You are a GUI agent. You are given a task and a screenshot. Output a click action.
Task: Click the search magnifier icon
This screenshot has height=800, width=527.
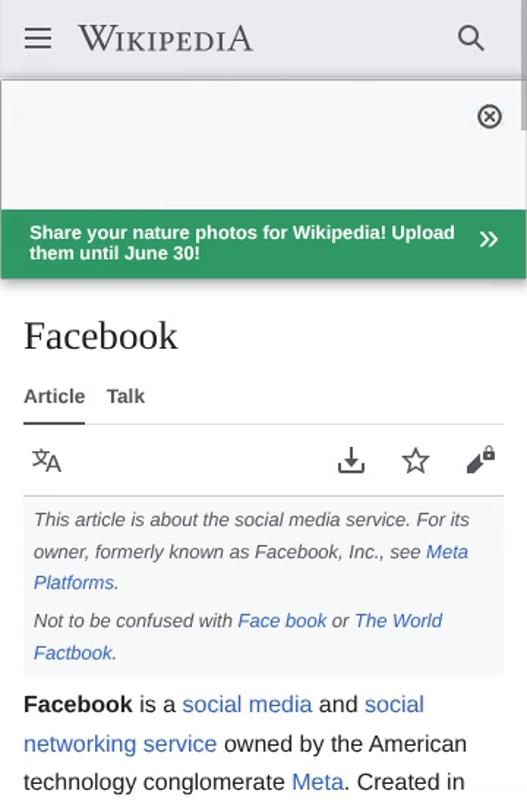pyautogui.click(x=470, y=38)
